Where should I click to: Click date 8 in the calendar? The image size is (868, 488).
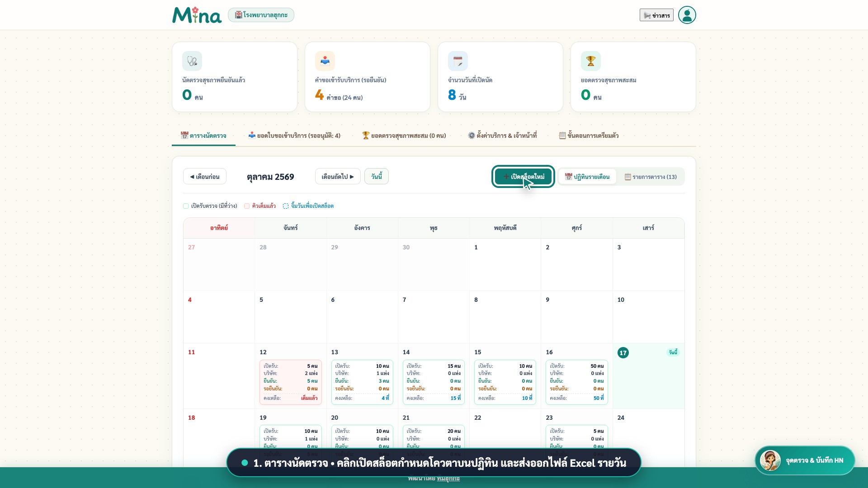tap(505, 317)
